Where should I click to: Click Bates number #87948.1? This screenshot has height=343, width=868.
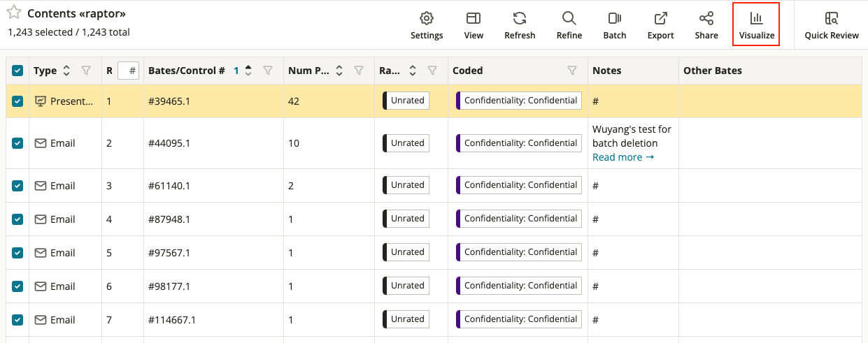click(x=169, y=219)
